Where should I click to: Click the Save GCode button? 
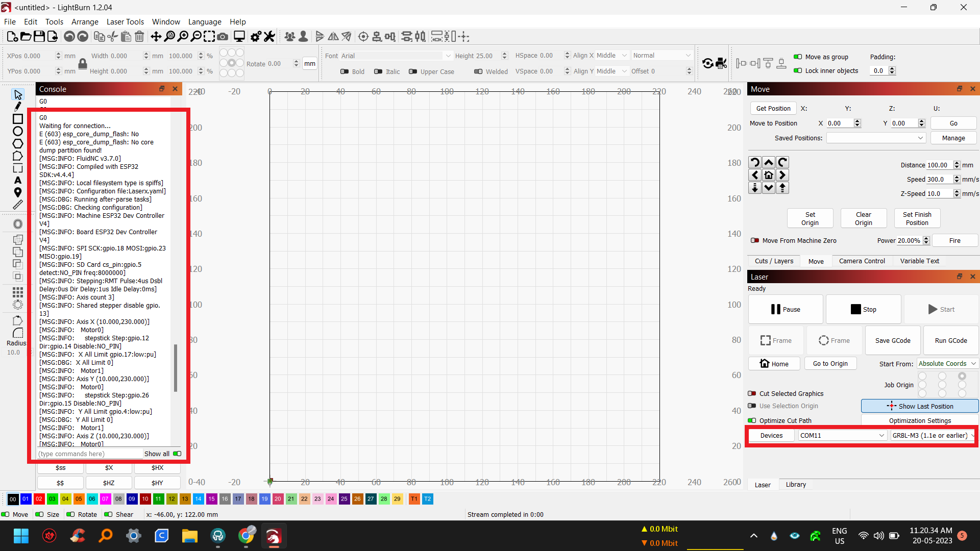tap(893, 341)
